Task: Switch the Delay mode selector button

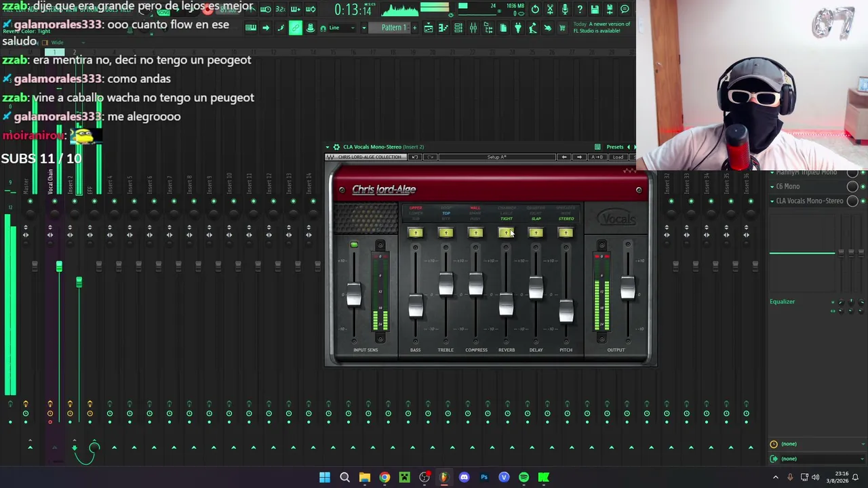Action: [x=535, y=233]
